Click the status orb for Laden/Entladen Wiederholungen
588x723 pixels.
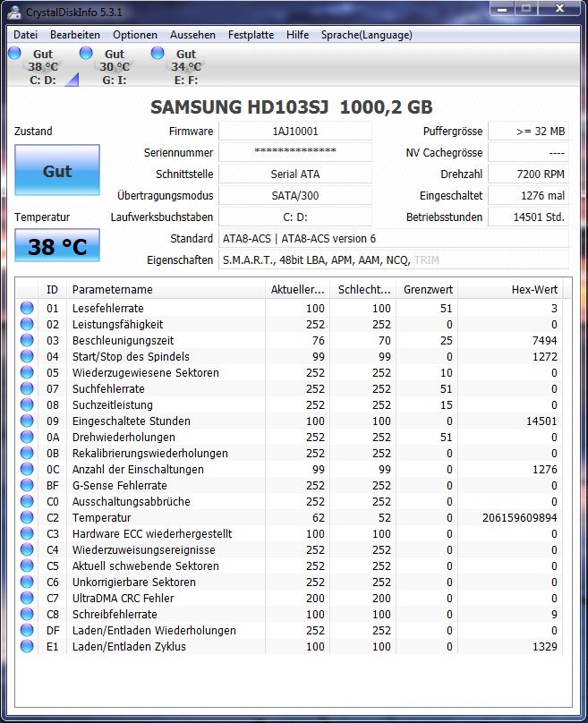[x=27, y=630]
